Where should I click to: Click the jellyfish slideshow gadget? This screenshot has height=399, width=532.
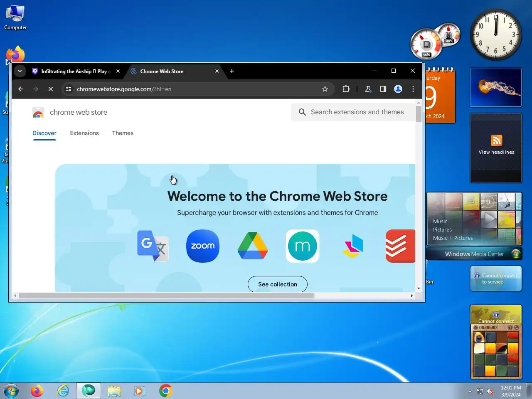tap(496, 87)
